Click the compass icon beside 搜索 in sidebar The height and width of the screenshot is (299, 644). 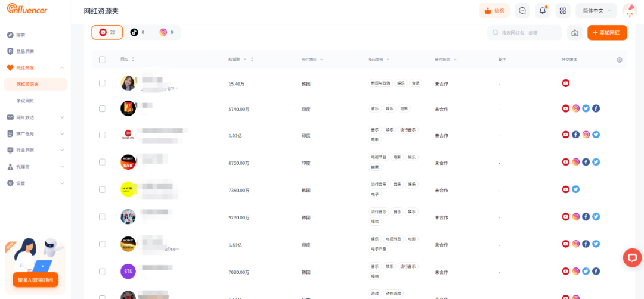[x=10, y=35]
